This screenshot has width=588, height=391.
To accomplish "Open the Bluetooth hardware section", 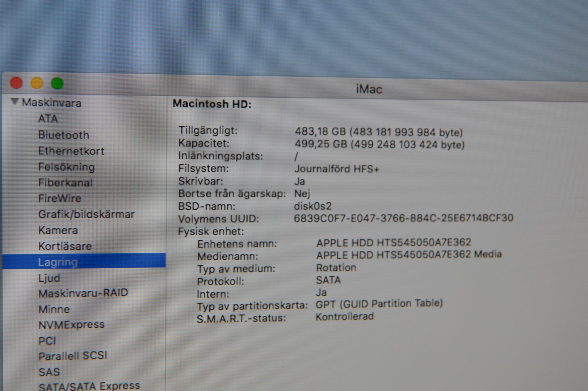I will 63,135.
